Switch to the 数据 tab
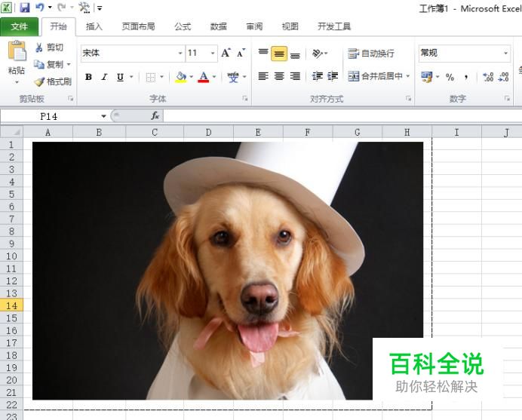The image size is (522, 420). point(219,26)
